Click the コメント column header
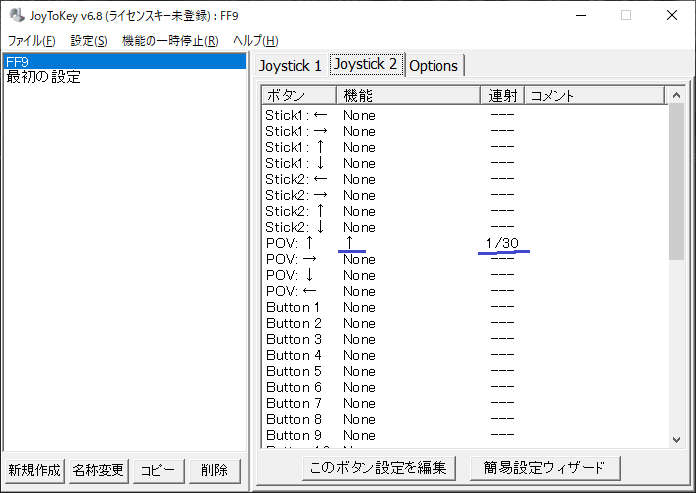 tap(595, 95)
